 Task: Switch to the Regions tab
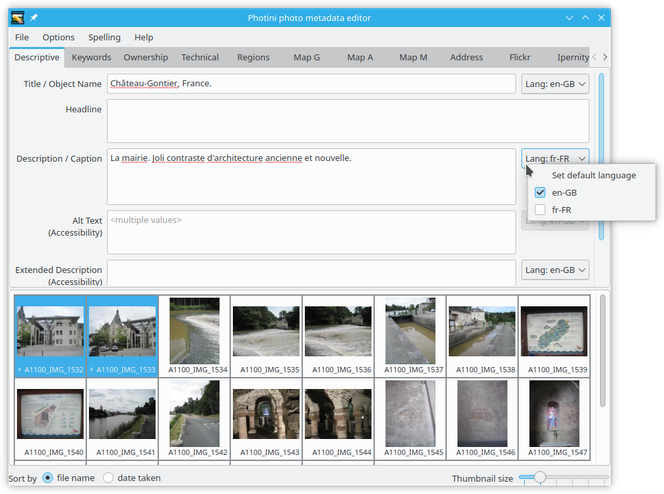253,57
